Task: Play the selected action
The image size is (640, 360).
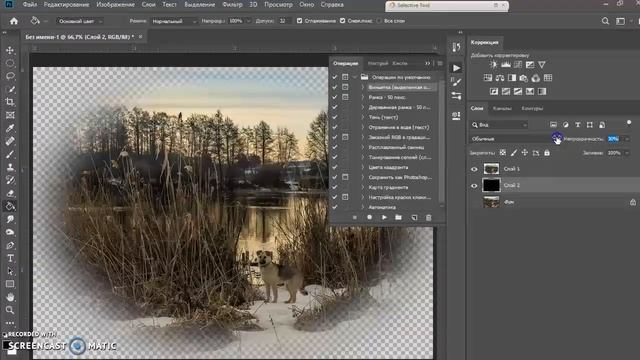Action: (384, 218)
